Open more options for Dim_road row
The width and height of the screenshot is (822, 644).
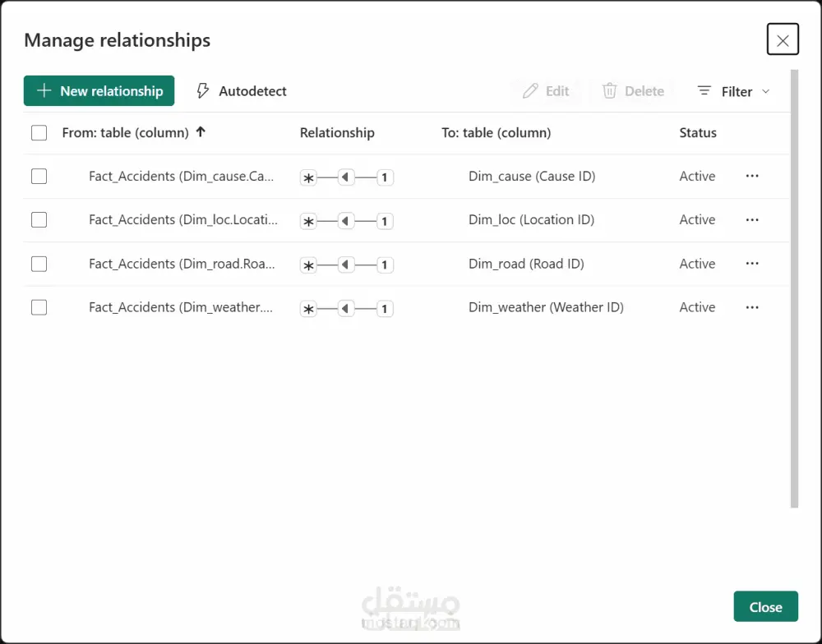(x=752, y=264)
